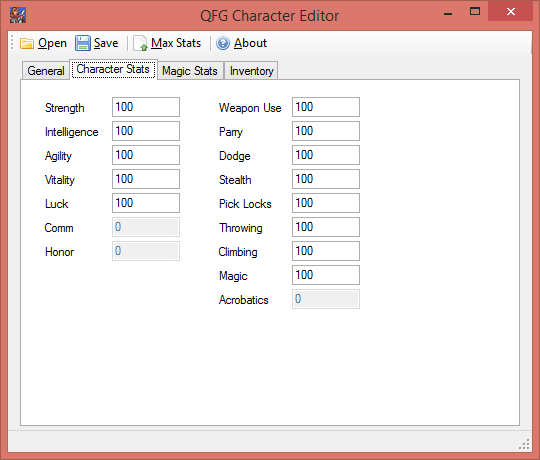Click the Magic skill value field
The height and width of the screenshot is (460, 540).
pos(326,275)
